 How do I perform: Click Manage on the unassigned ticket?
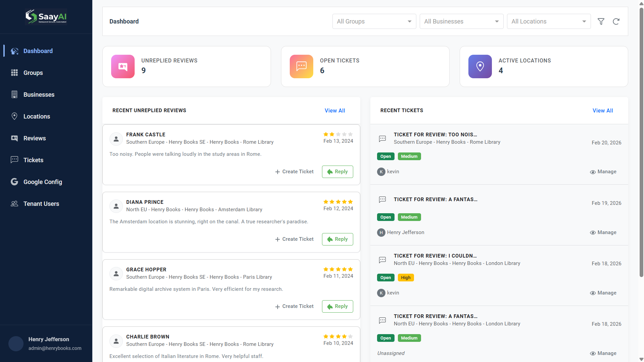[x=603, y=353]
